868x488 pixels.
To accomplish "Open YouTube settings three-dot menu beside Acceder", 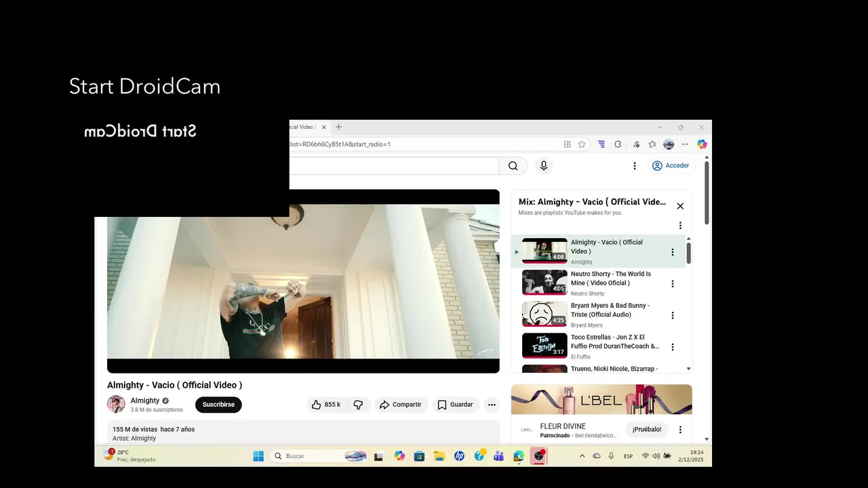I will coord(635,166).
